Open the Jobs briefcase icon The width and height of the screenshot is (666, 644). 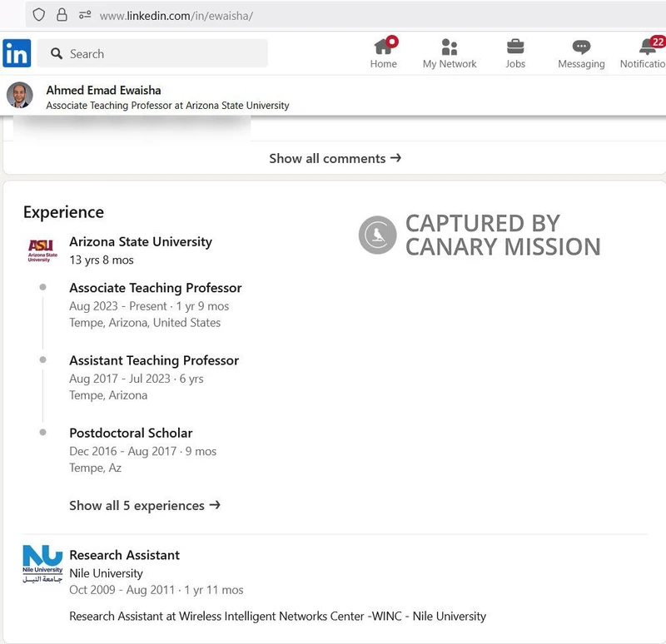tap(515, 47)
